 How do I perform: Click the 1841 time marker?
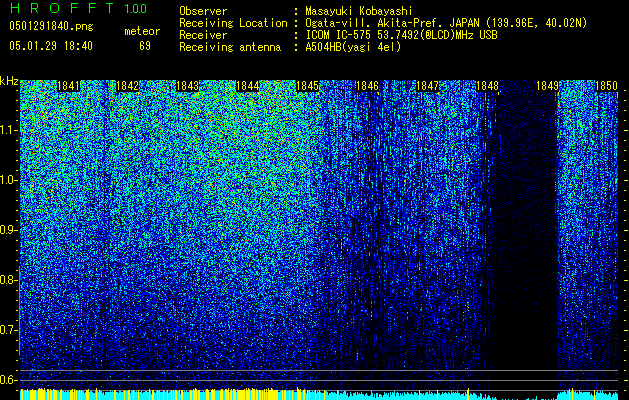click(x=68, y=86)
